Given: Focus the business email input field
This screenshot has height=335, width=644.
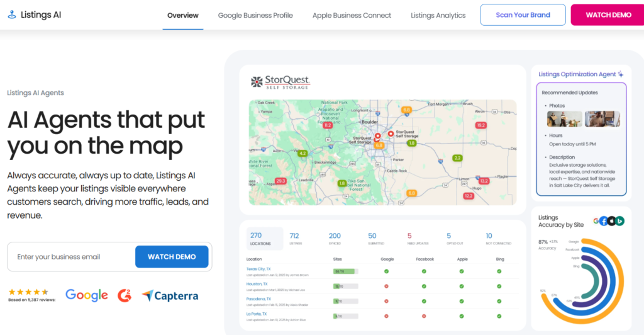Looking at the screenshot, I should [x=72, y=257].
